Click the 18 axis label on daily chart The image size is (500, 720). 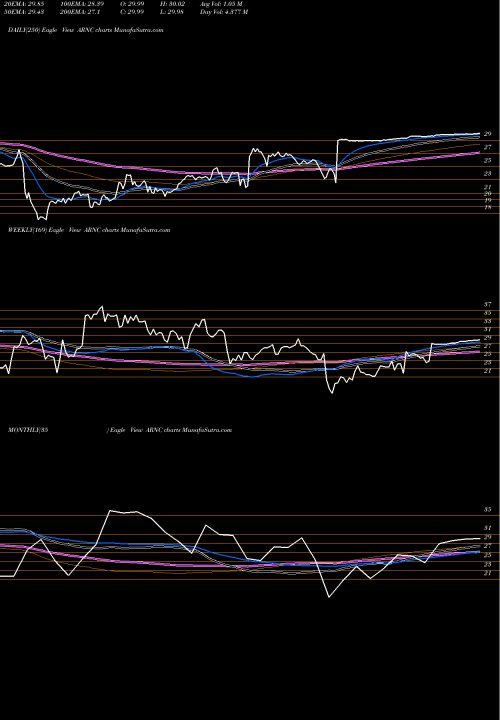coord(488,207)
